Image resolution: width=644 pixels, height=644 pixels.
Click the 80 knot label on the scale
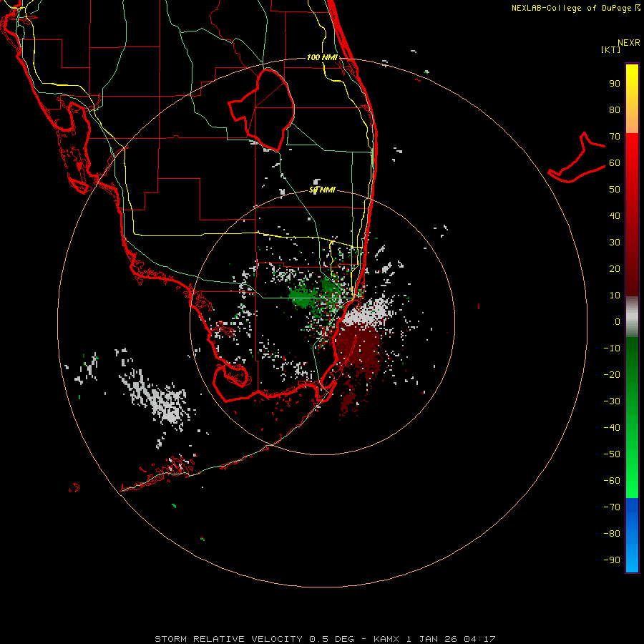615,110
